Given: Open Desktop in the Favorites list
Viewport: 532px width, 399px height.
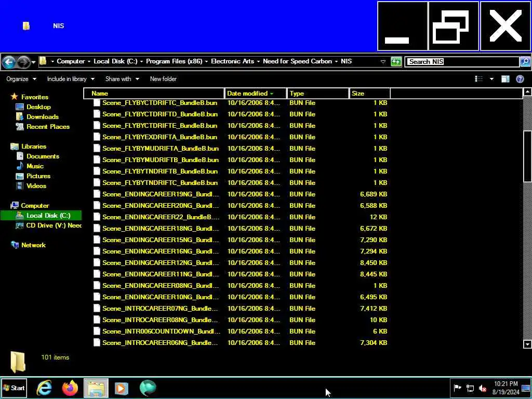Looking at the screenshot, I should (38, 107).
